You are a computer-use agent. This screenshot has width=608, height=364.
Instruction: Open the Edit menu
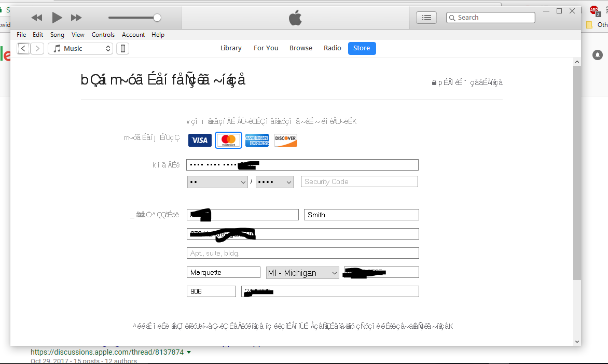pos(38,35)
